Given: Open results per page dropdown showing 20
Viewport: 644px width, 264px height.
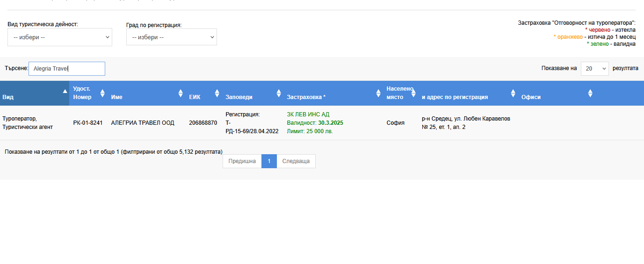Looking at the screenshot, I should coord(594,69).
